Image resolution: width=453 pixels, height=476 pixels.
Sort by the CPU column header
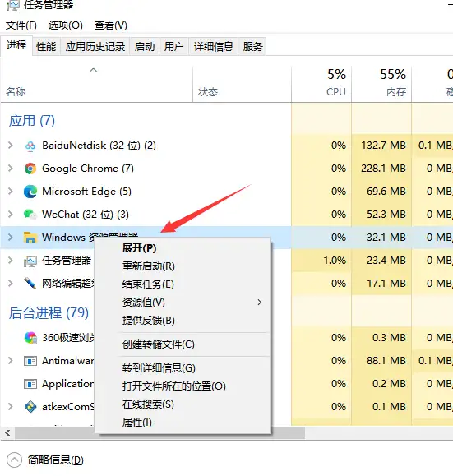(x=321, y=85)
